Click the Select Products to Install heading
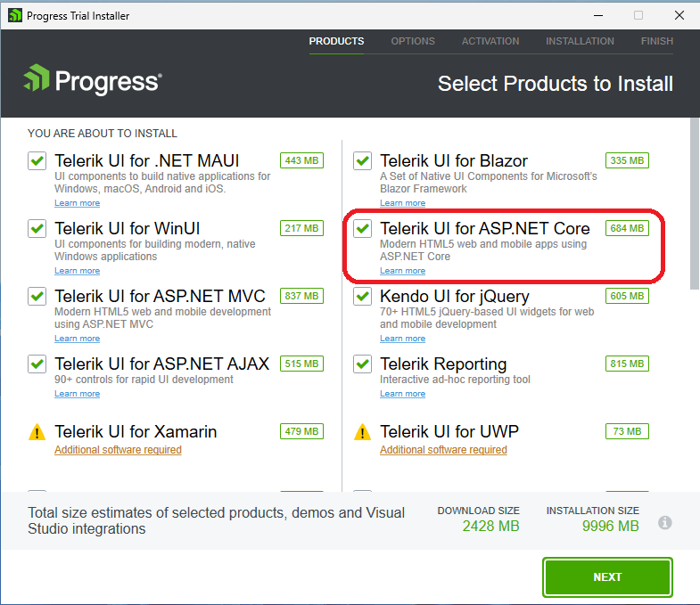The image size is (700, 605). [x=556, y=84]
